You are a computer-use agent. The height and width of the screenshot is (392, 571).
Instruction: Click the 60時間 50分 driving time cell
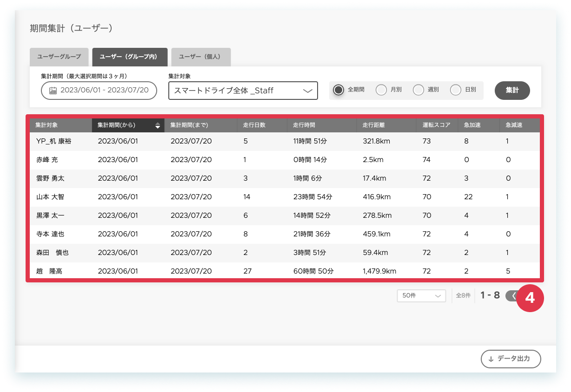click(x=313, y=271)
